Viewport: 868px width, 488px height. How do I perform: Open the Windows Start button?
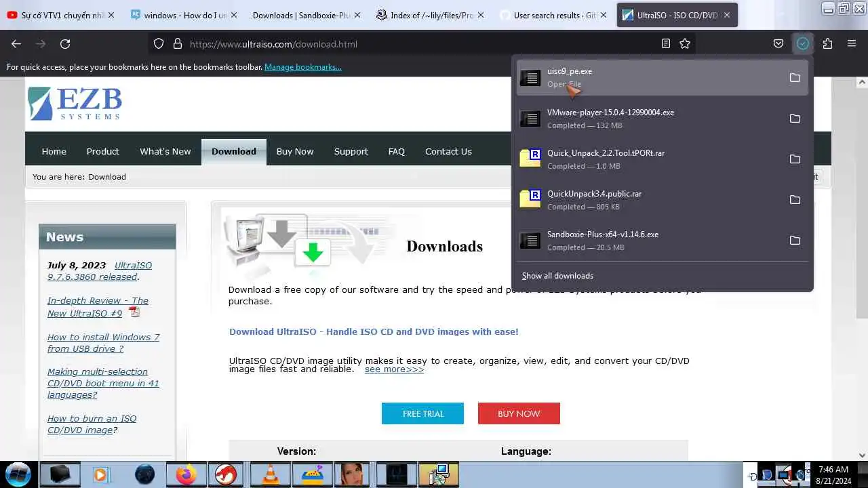[18, 474]
